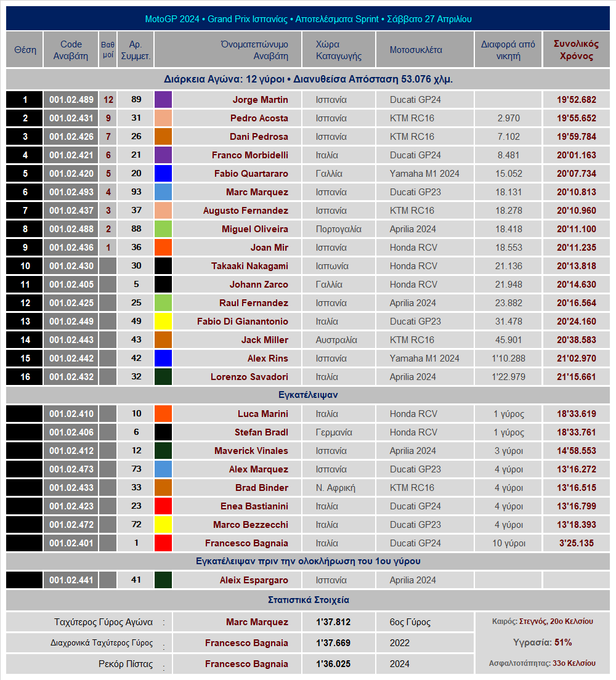Image resolution: width=616 pixels, height=680 pixels.
Task: Open rider name Enea Bastianini
Action: [254, 506]
